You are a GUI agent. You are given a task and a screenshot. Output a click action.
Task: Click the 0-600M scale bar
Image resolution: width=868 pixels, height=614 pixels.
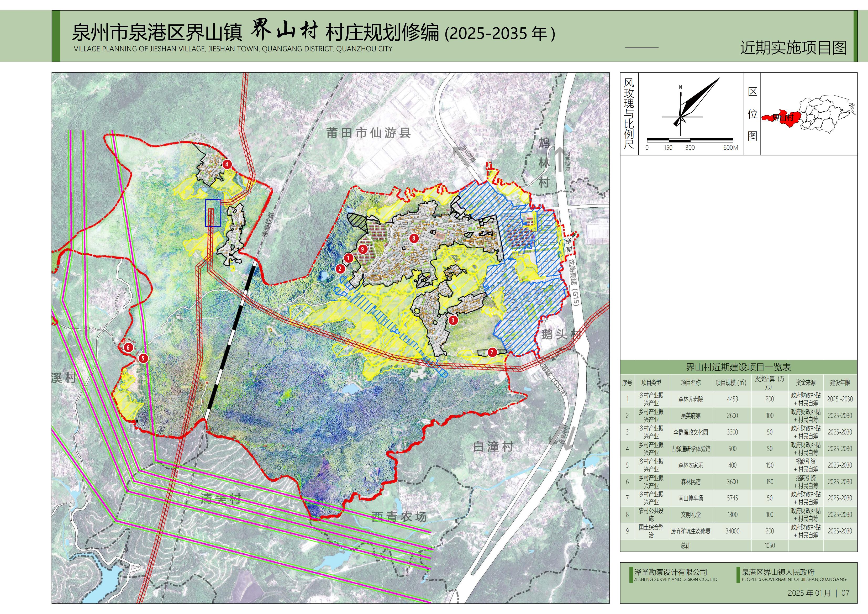tap(690, 140)
